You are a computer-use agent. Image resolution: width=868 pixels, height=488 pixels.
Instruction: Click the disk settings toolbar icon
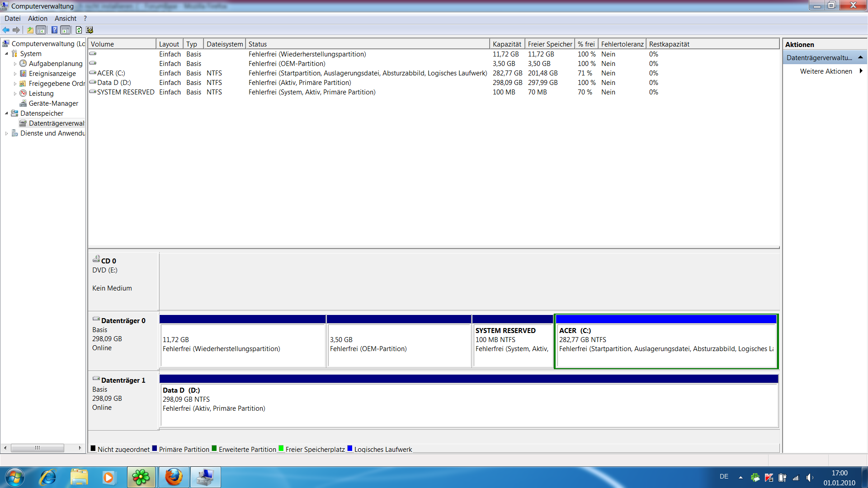(x=90, y=30)
